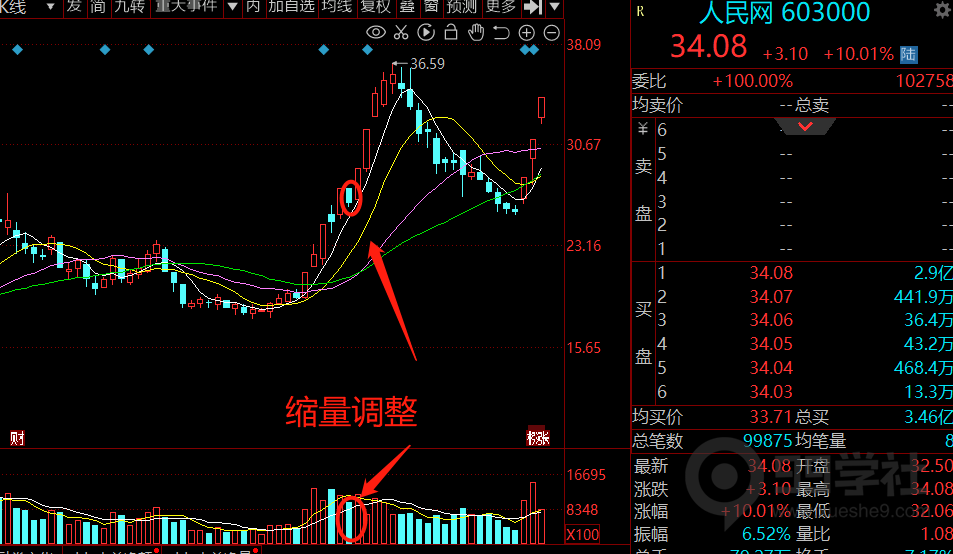
Task: Click the 38.09 price axis label
Action: [x=583, y=44]
